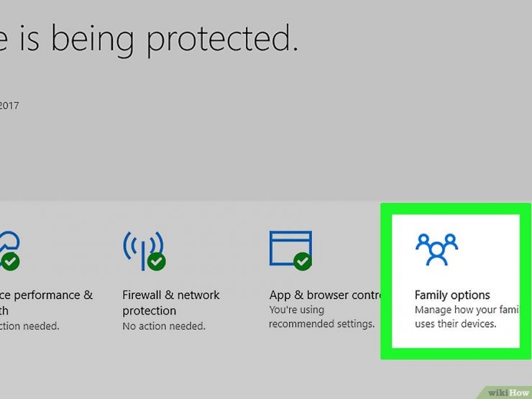Click "Manage how your family uses their devices"

pos(467,317)
